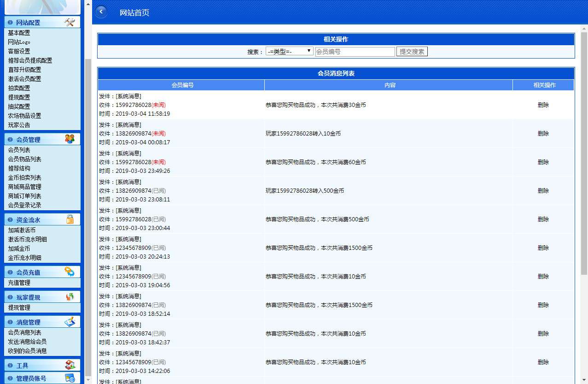Click the 提交搜索 button
Image resolution: width=588 pixels, height=384 pixels.
coord(412,52)
